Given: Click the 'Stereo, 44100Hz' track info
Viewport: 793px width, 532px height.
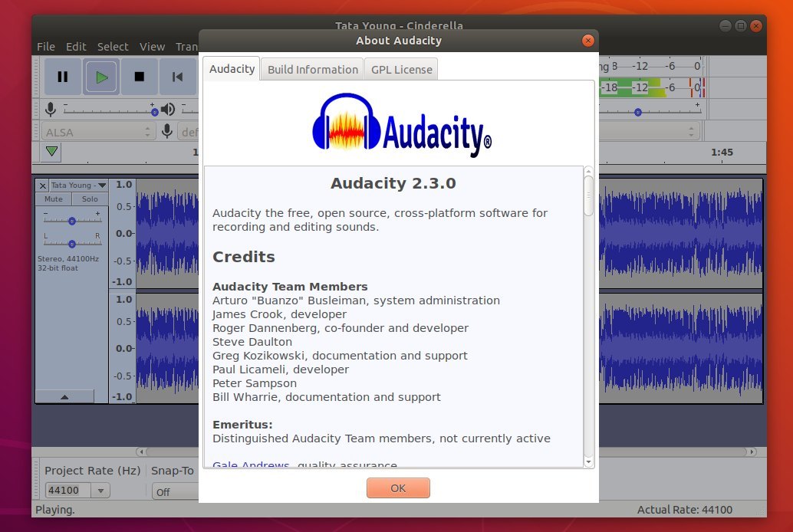Looking at the screenshot, I should tap(68, 258).
